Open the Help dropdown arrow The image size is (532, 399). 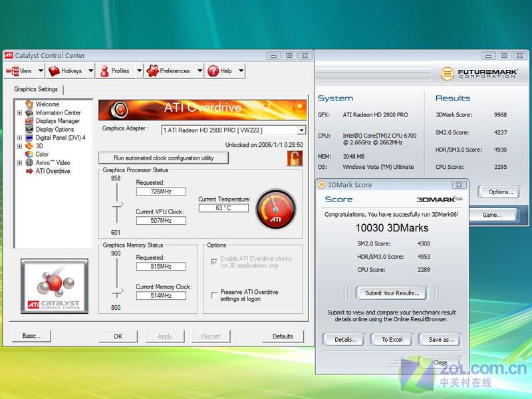pos(241,71)
